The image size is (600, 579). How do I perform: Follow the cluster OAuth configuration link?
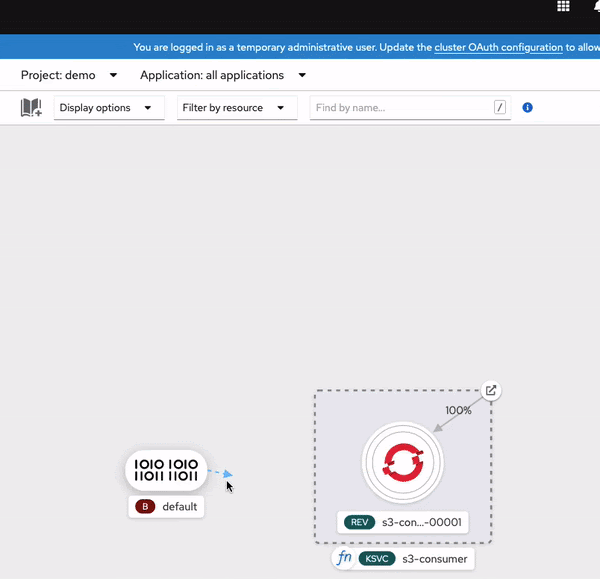498,47
